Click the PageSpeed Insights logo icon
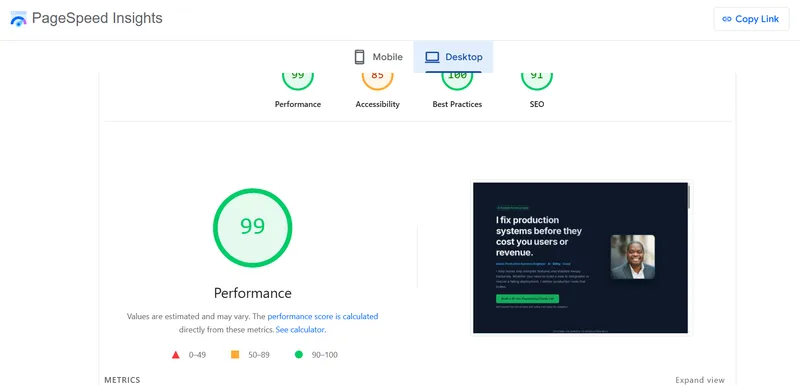This screenshot has width=800, height=385. pyautogui.click(x=18, y=19)
